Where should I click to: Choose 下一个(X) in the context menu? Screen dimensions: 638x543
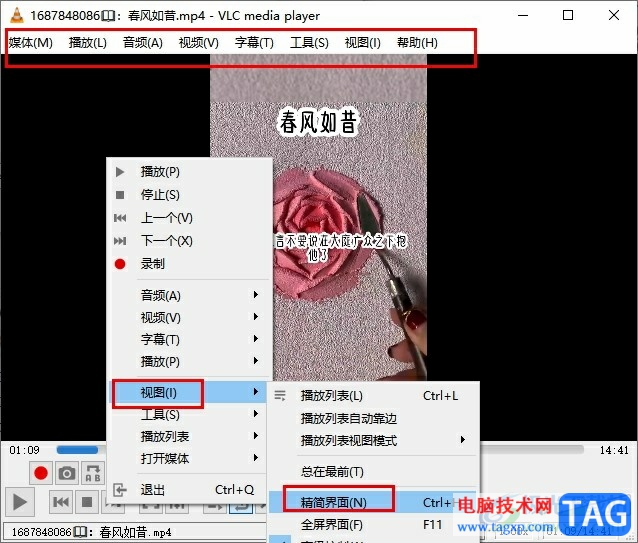[x=189, y=241]
